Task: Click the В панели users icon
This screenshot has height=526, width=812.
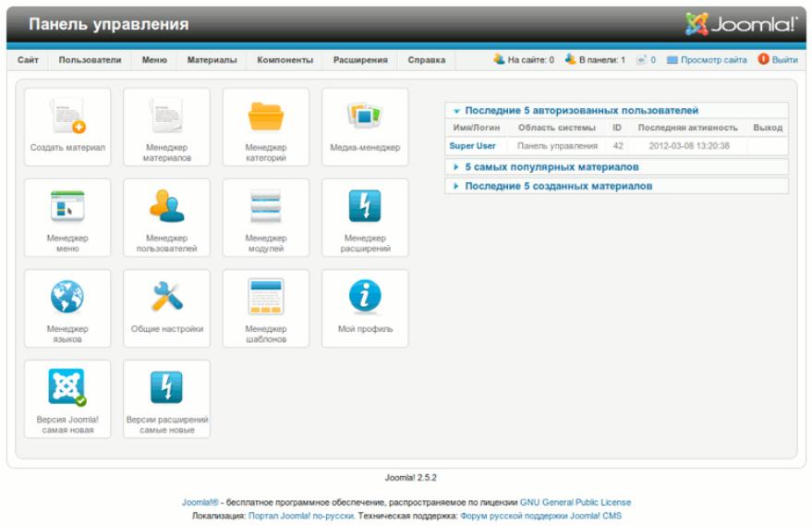Action: tap(571, 59)
